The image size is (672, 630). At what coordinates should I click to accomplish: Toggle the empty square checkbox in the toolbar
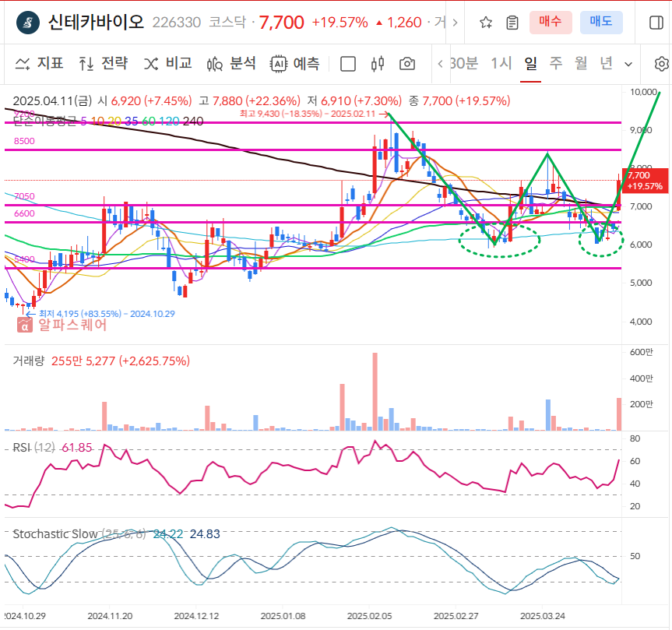pyautogui.click(x=348, y=65)
